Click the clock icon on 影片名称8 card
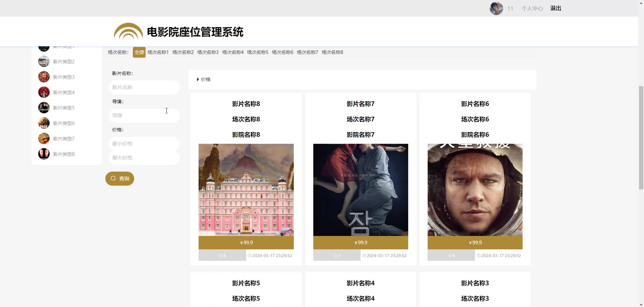This screenshot has width=644, height=307. 250,255
